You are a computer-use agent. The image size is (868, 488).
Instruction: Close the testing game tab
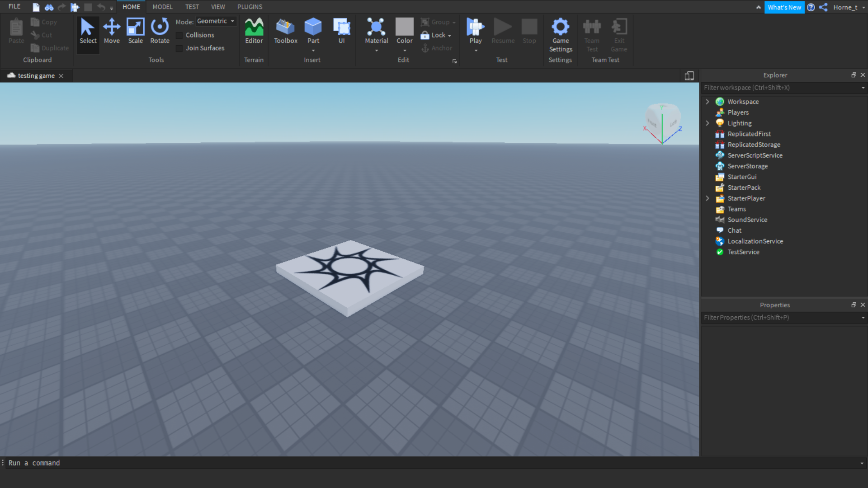pyautogui.click(x=61, y=76)
